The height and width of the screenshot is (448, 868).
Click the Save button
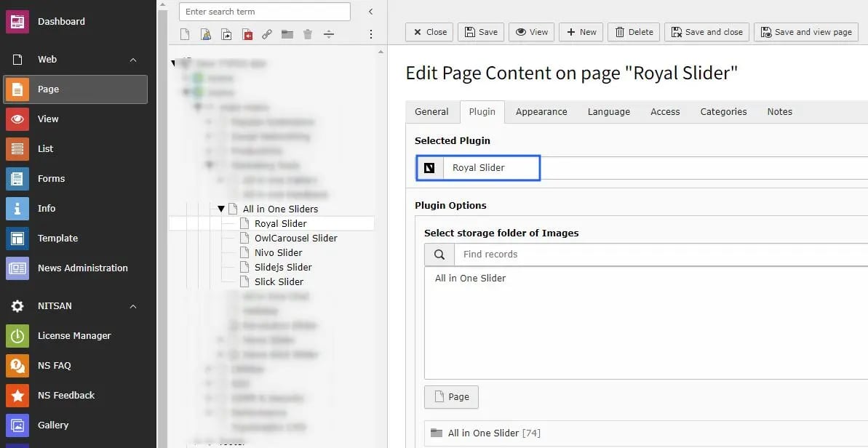(x=481, y=32)
